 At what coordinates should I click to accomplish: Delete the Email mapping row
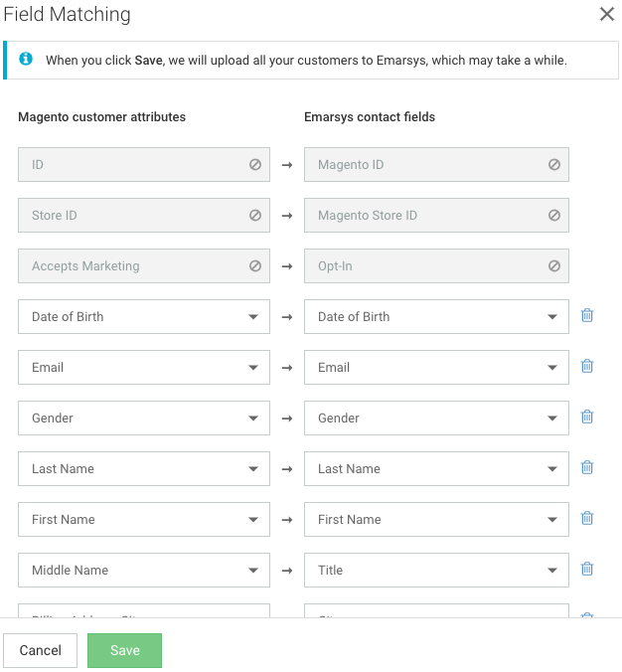pyautogui.click(x=587, y=366)
